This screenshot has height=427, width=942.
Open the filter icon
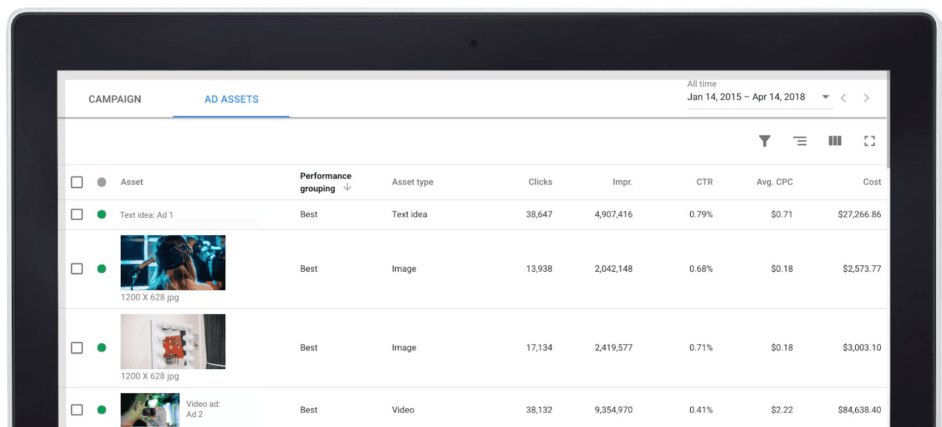[764, 141]
